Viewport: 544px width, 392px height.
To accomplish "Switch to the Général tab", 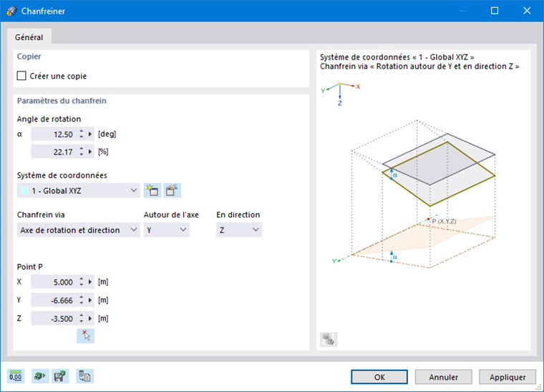I will 29,37.
